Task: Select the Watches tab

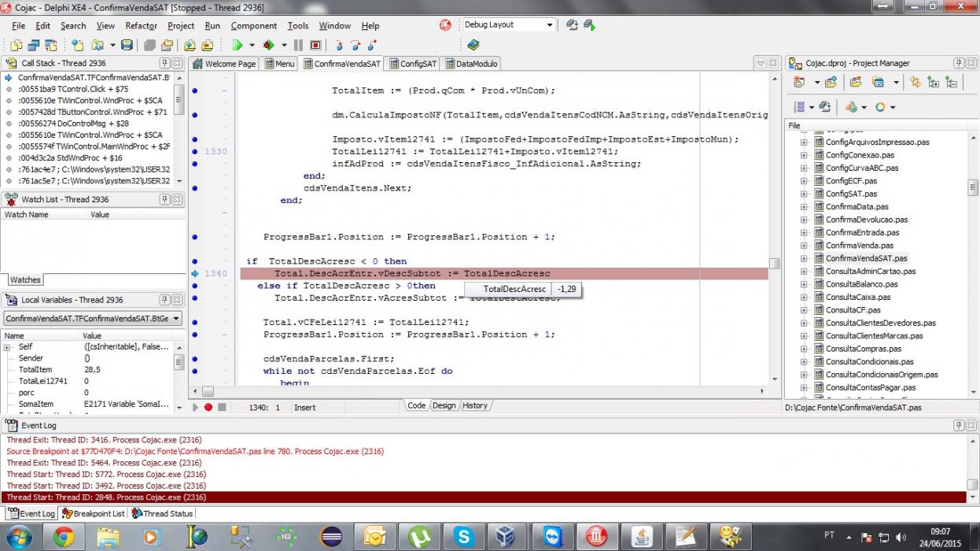Action: (x=25, y=279)
